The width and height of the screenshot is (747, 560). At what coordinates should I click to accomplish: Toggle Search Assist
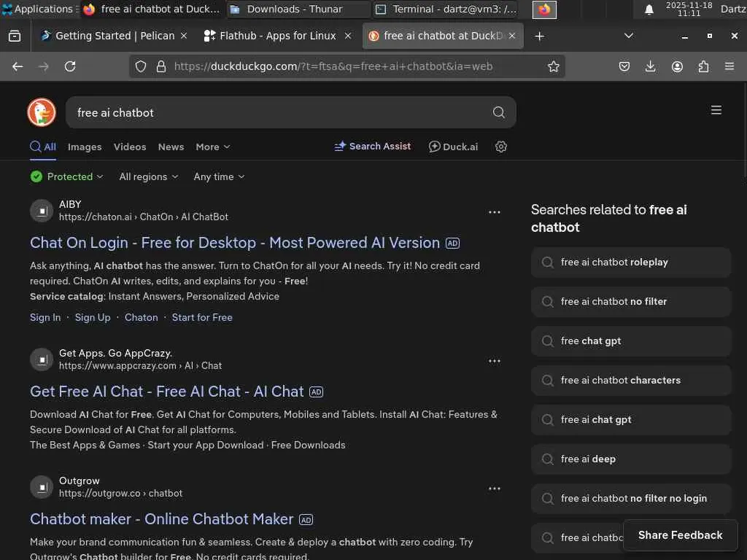372,147
